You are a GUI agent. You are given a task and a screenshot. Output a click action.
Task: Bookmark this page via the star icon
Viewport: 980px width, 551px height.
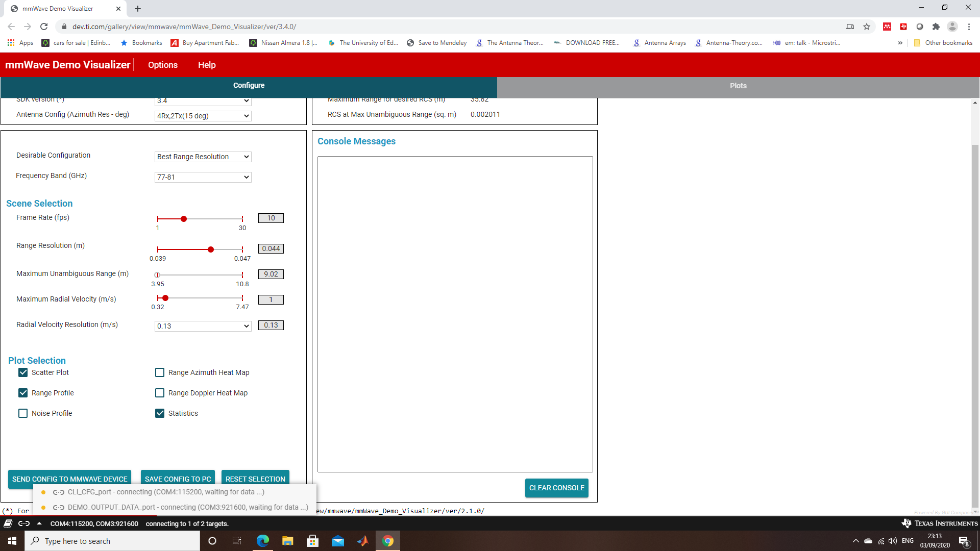(x=867, y=27)
